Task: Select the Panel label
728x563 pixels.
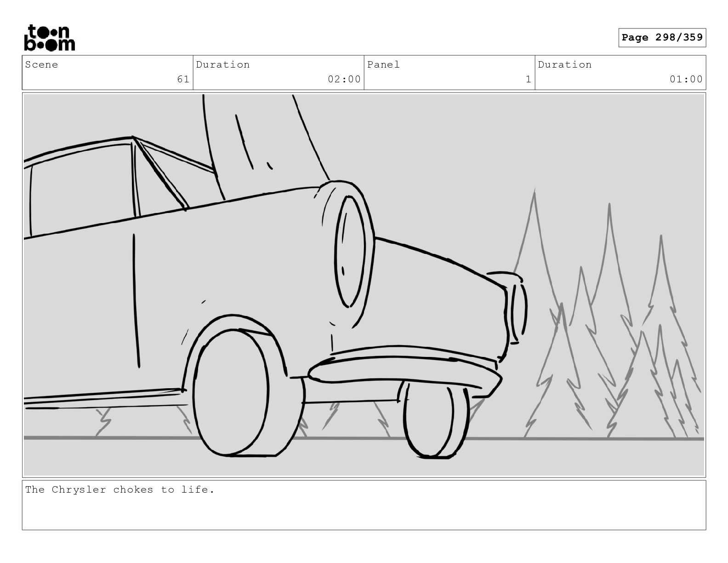Action: [383, 64]
